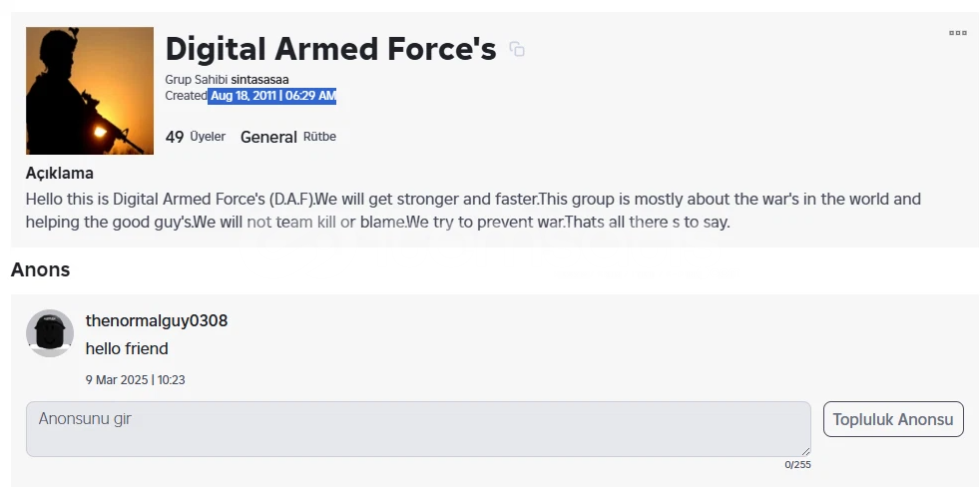Open the soldier silhouette group image
The width and height of the screenshot is (980, 487).
point(90,91)
